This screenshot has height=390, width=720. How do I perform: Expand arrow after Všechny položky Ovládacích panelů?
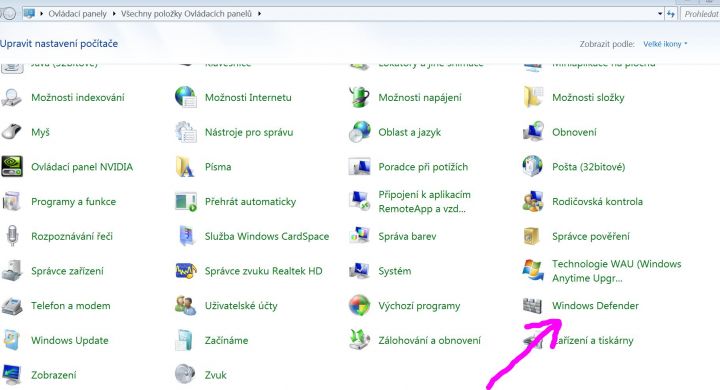click(259, 14)
